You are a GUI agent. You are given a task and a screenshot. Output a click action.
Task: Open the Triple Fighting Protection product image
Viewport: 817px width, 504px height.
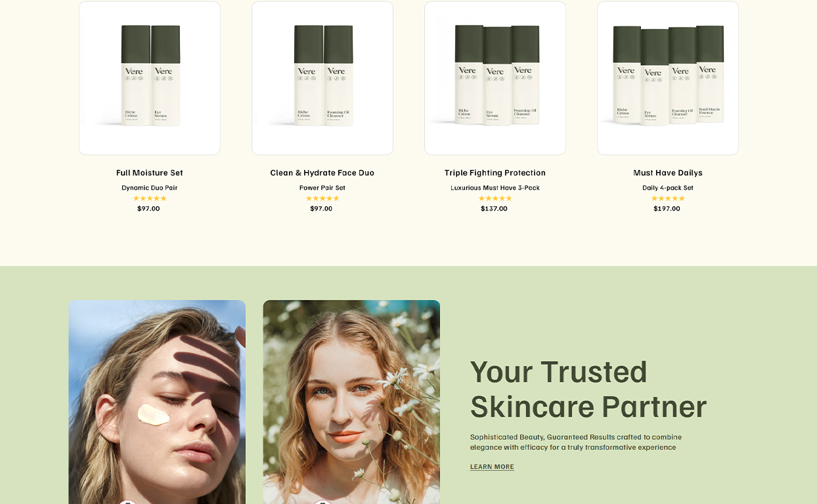(495, 78)
